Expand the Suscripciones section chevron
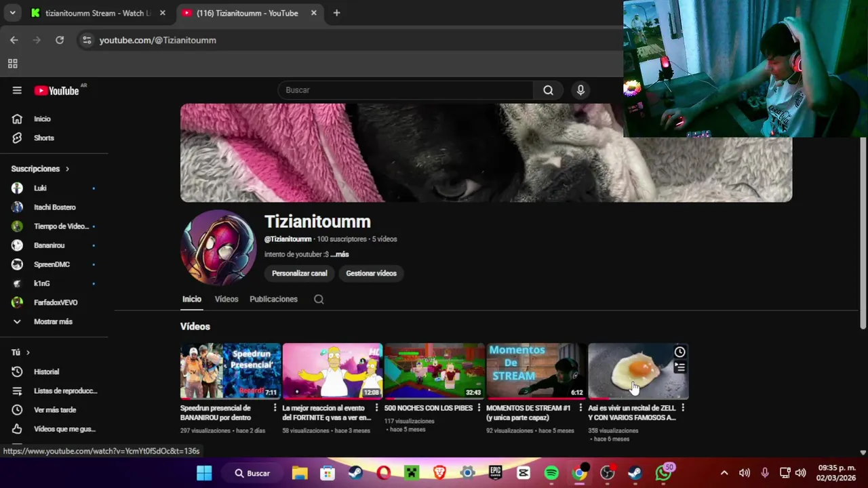This screenshot has width=868, height=488. [67, 169]
